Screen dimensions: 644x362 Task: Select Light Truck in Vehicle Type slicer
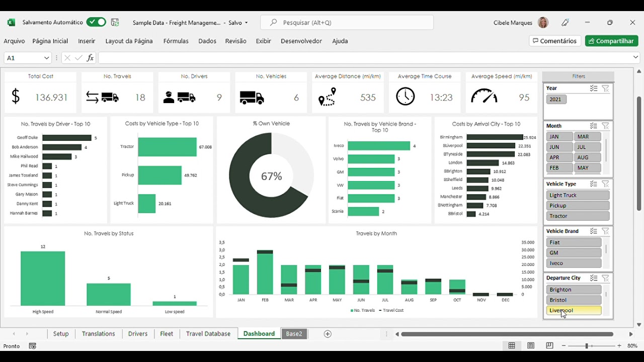point(578,195)
